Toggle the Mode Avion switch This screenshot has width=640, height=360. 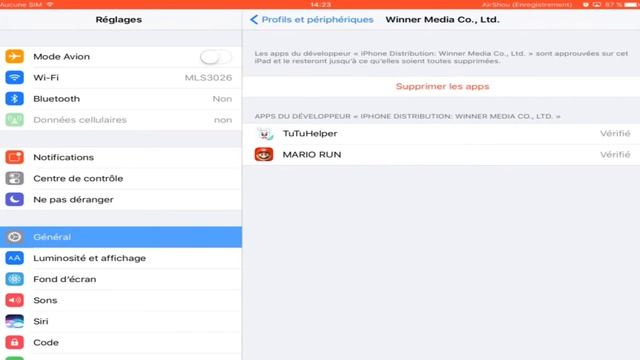point(216,57)
